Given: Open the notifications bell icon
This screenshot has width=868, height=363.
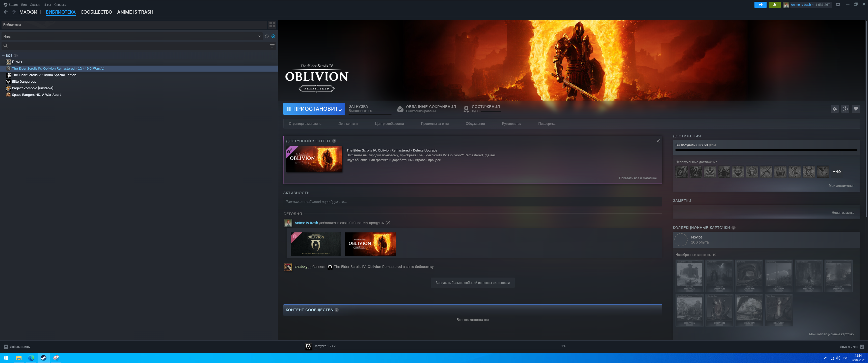Looking at the screenshot, I should tap(774, 5).
